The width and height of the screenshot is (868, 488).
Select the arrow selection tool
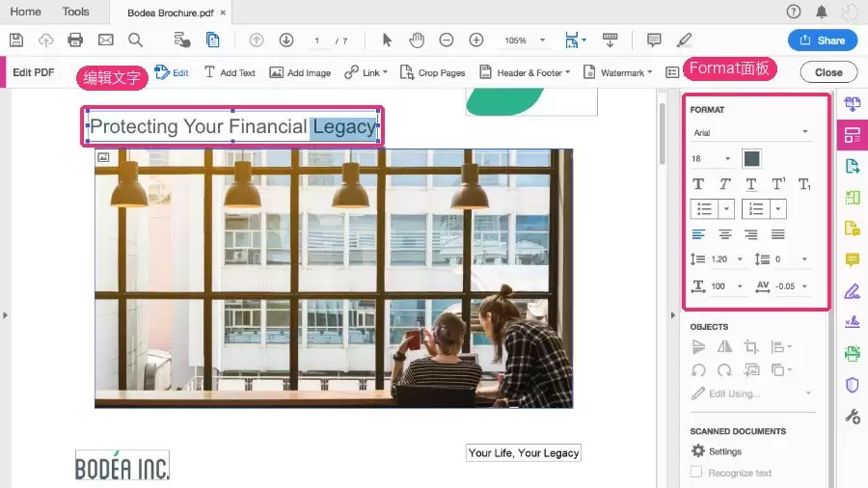click(x=387, y=40)
